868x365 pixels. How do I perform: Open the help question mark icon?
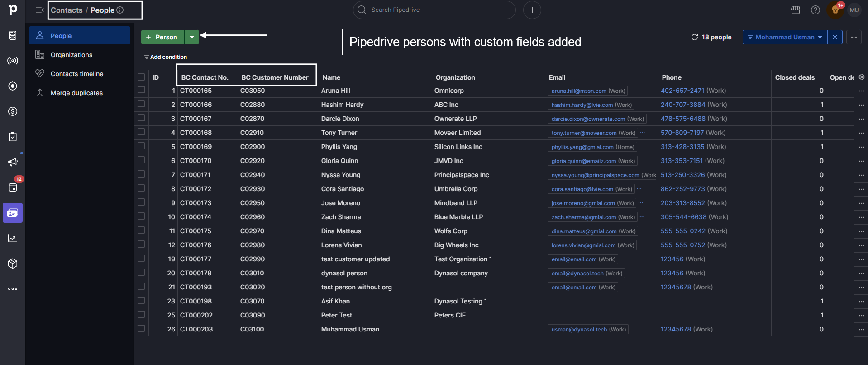[x=816, y=10]
